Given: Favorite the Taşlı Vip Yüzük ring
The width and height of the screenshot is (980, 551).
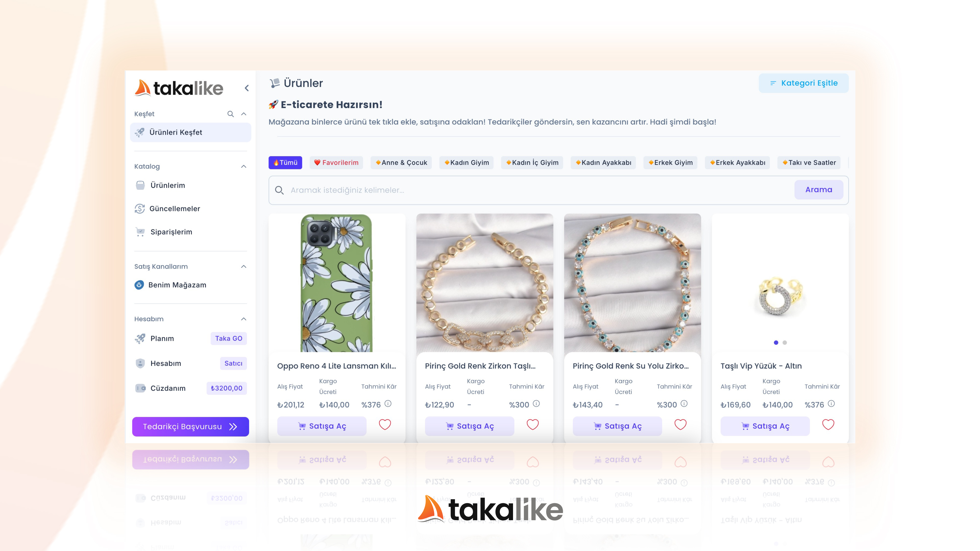Looking at the screenshot, I should (x=828, y=425).
